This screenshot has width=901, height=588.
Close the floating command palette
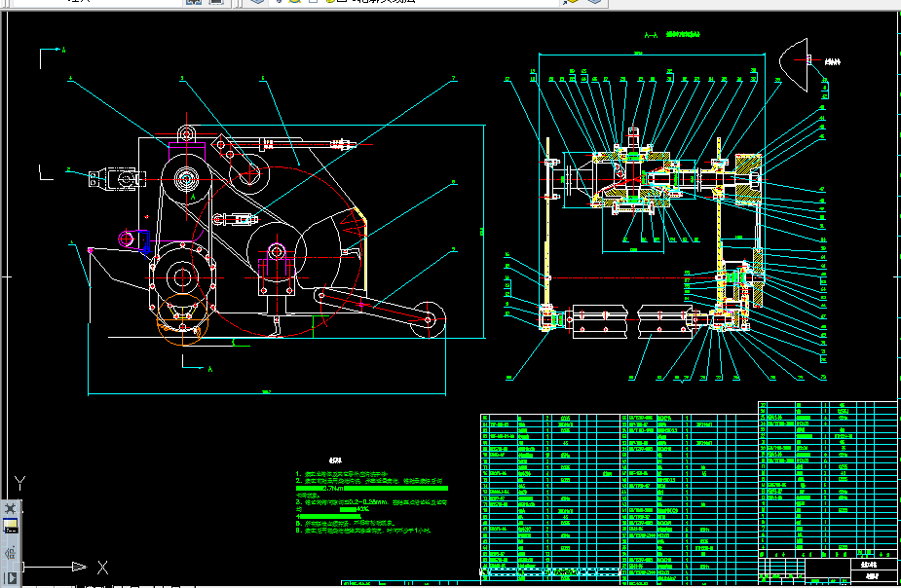[11, 508]
